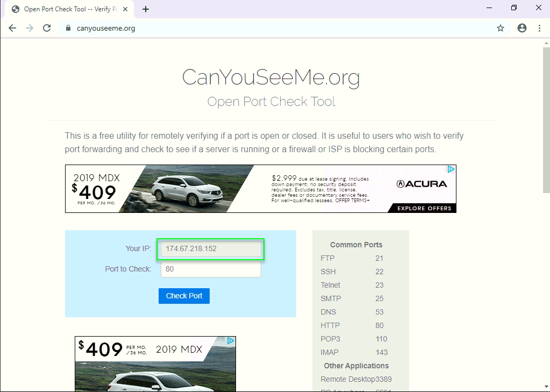Click the Port to Check field
Screen dimensions: 550x392
coord(211,269)
